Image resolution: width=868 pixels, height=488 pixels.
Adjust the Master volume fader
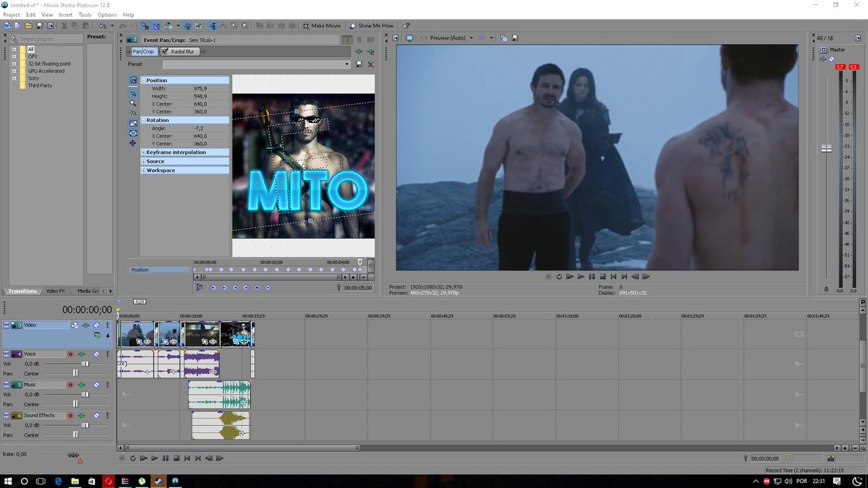(827, 148)
